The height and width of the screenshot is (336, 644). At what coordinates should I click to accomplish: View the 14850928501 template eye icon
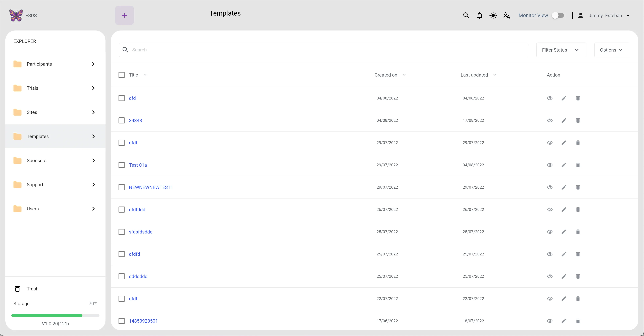[x=549, y=321]
